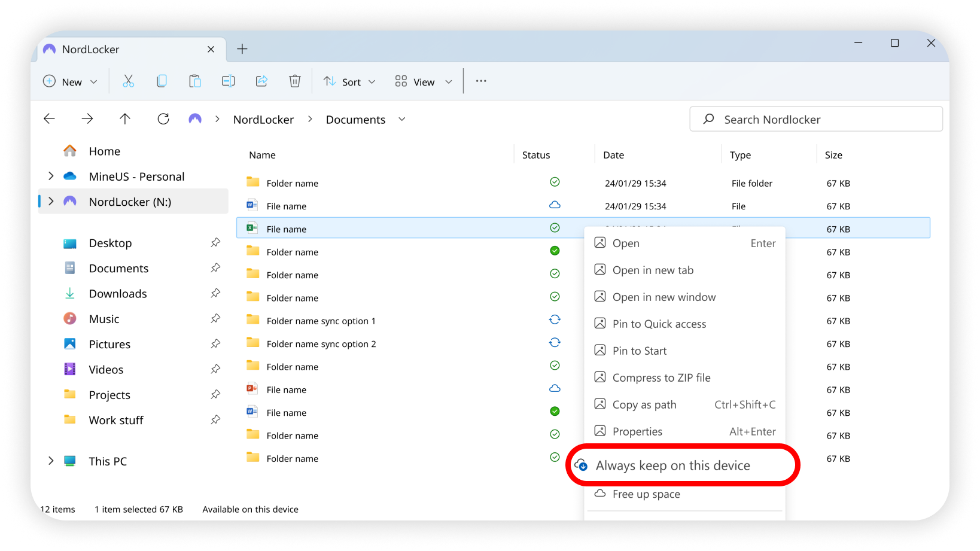Open the Sort dropdown
This screenshot has width=980, height=551.
350,81
